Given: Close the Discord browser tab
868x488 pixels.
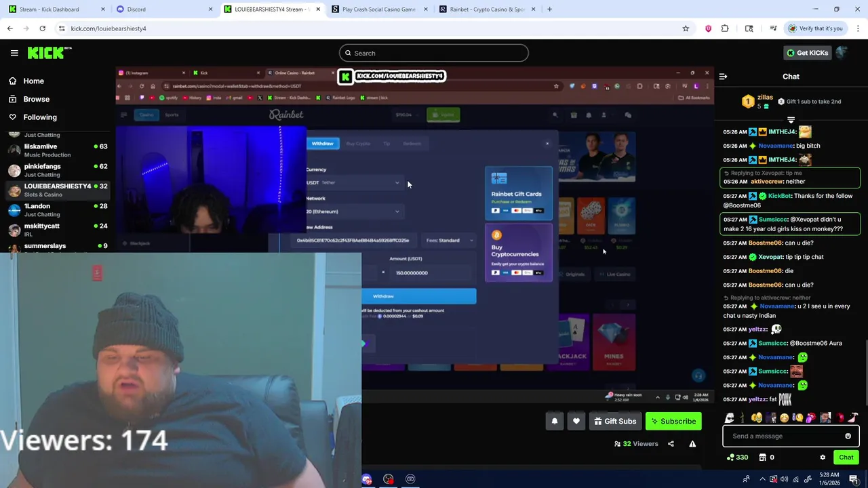Looking at the screenshot, I should 210,9.
